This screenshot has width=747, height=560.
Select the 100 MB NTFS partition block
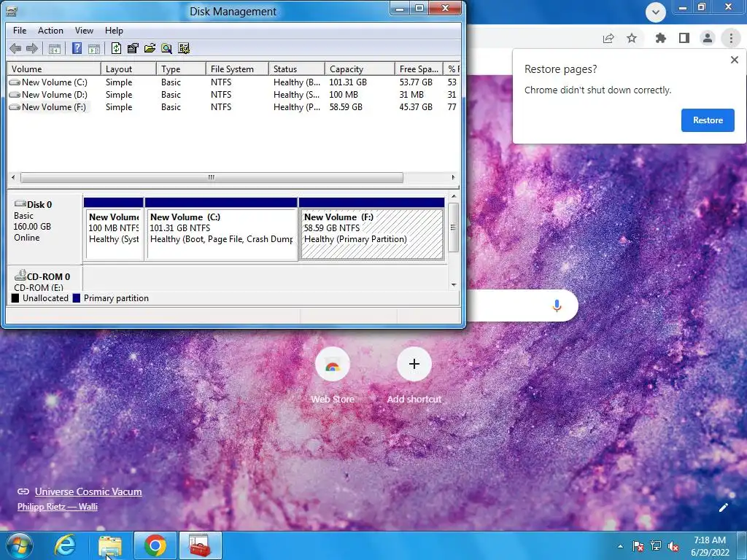click(x=113, y=229)
